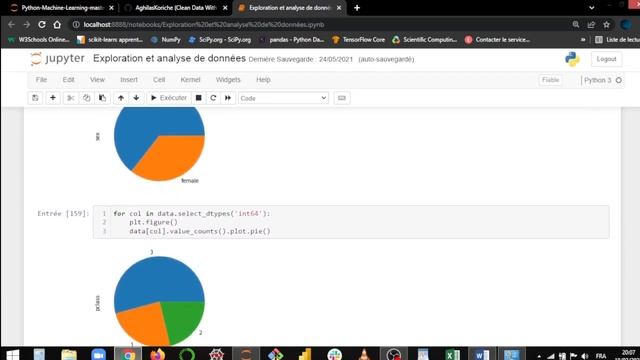
Task: Open Zoom from taskbar
Action: (x=98, y=354)
